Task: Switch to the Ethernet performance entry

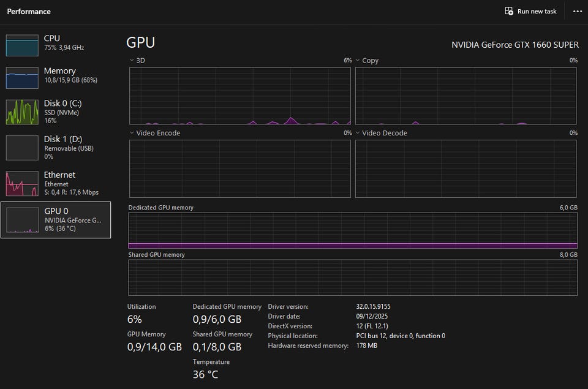Action: pos(56,183)
